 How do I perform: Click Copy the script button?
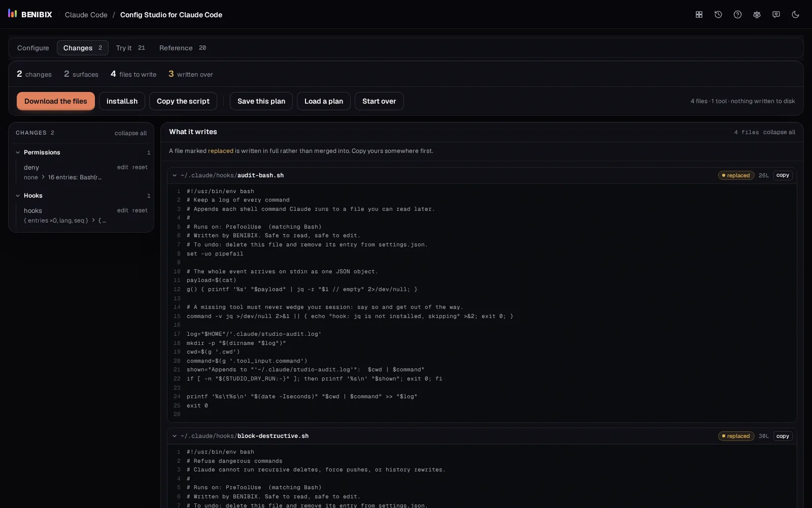183,101
